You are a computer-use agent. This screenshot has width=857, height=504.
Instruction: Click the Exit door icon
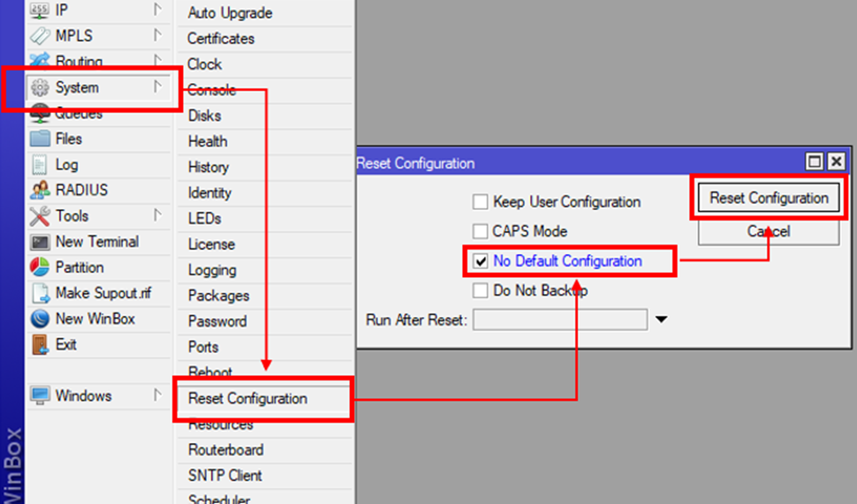(x=40, y=344)
